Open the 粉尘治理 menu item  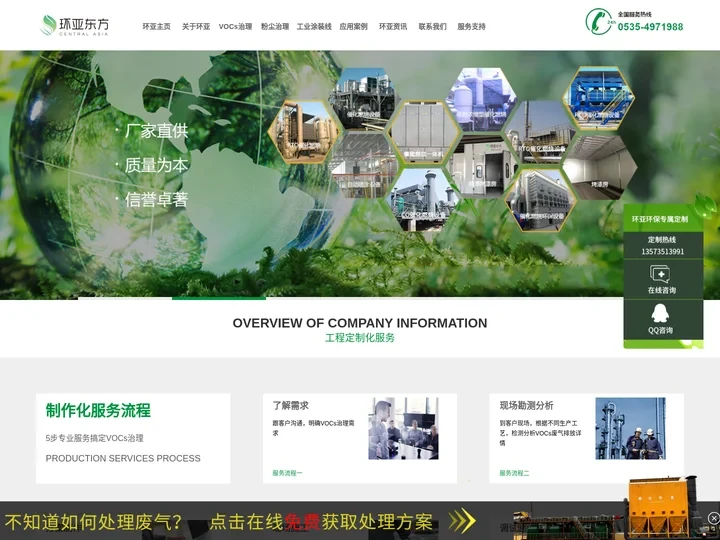(275, 27)
